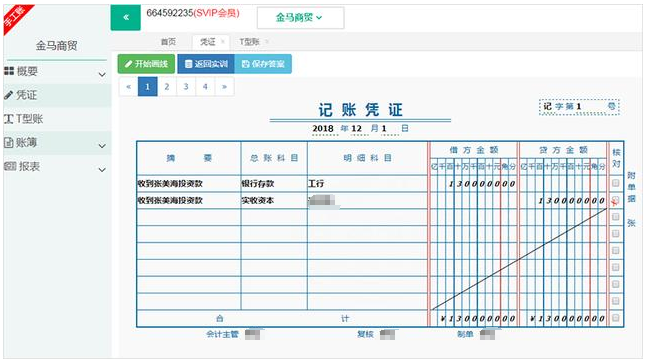Viewport: 647px width, 363px height.
Task: Select page 2 in pagination
Action: (x=167, y=87)
